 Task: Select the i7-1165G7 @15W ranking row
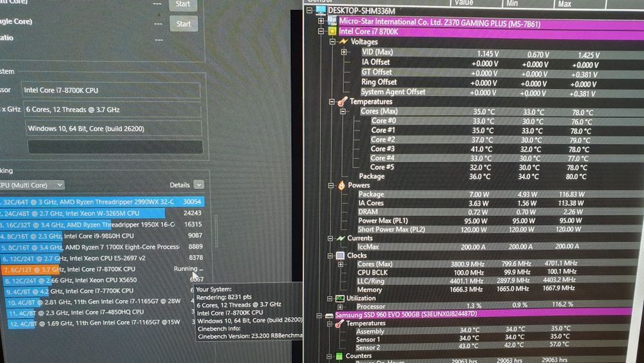102,323
